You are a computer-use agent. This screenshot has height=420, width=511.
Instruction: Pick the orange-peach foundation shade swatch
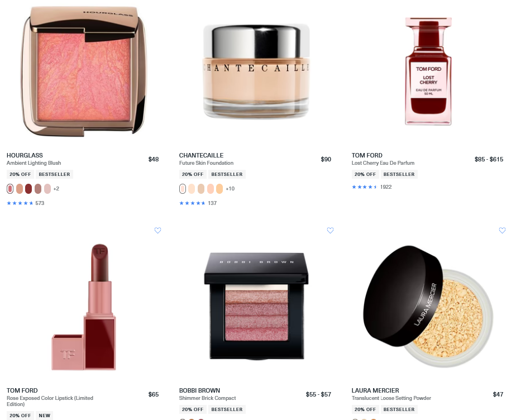(219, 189)
